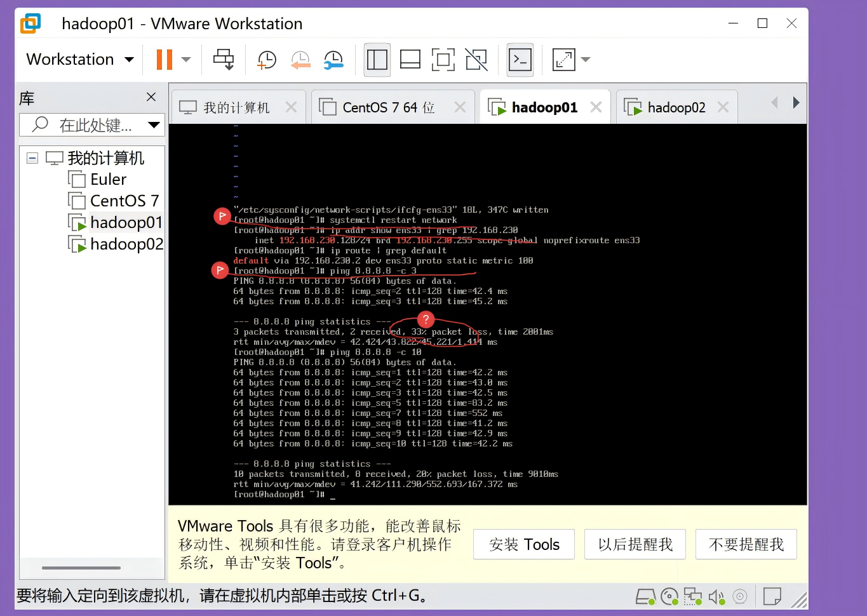
Task: Click the stretch guest display icon
Action: pos(564,60)
